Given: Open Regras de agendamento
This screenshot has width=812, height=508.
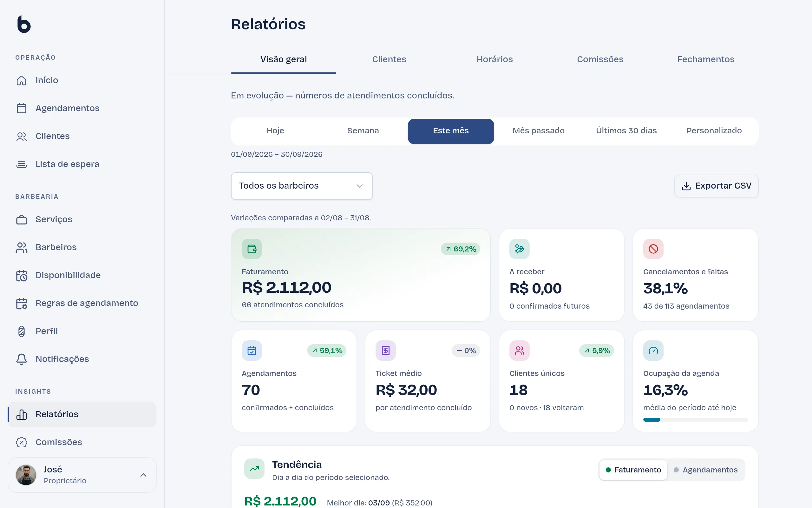Looking at the screenshot, I should 82,303.
